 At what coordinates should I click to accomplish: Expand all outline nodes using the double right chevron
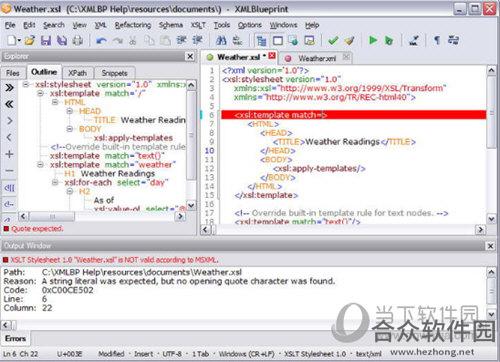(x=9, y=88)
